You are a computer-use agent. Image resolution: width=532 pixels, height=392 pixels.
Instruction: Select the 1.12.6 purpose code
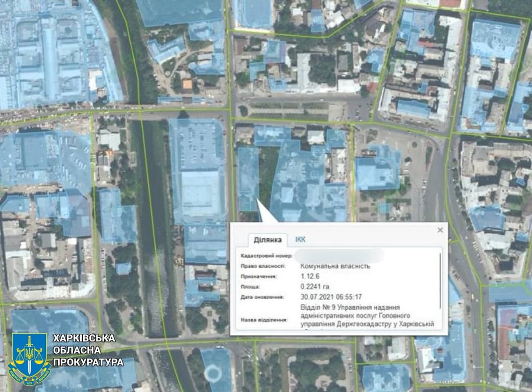pyautogui.click(x=309, y=276)
